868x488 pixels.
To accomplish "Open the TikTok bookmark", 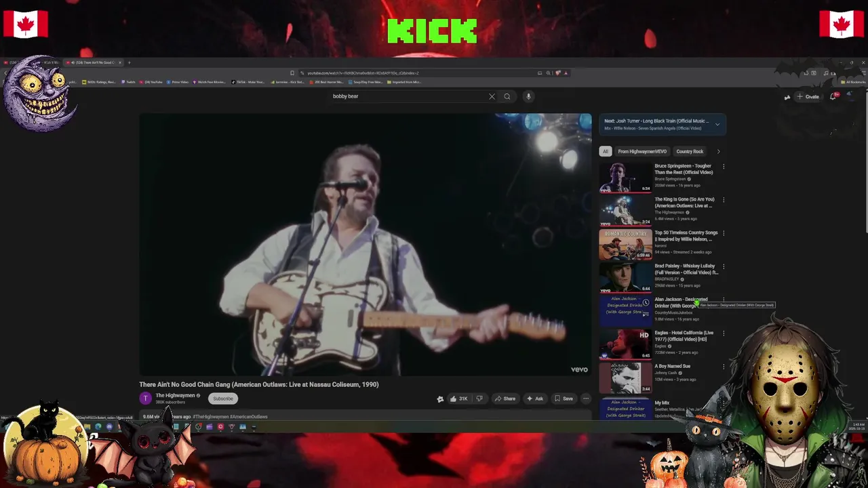I will coord(248,82).
